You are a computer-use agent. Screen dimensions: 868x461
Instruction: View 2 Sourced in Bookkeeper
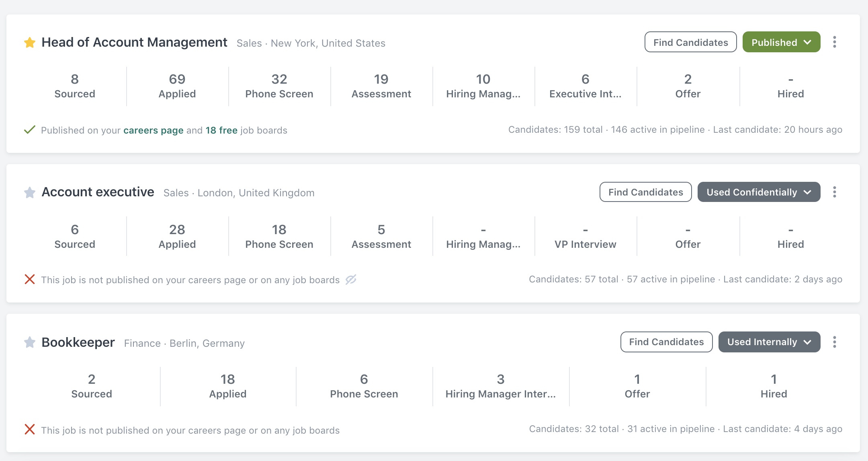pos(92,386)
